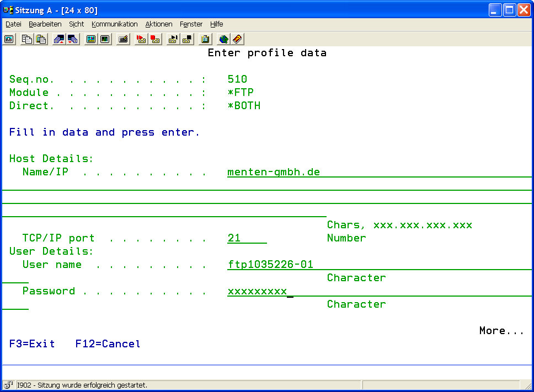534x392 pixels.
Task: Click the Paste toolbar icon
Action: coord(41,39)
